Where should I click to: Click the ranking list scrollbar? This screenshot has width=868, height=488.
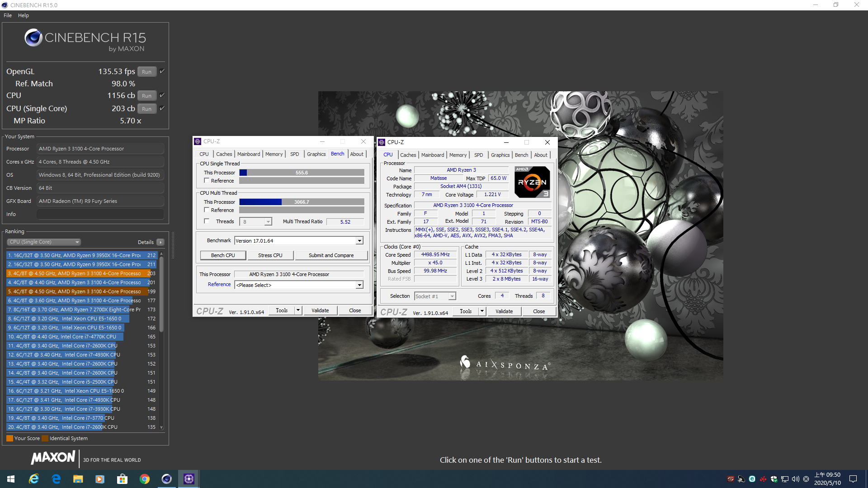point(161,294)
